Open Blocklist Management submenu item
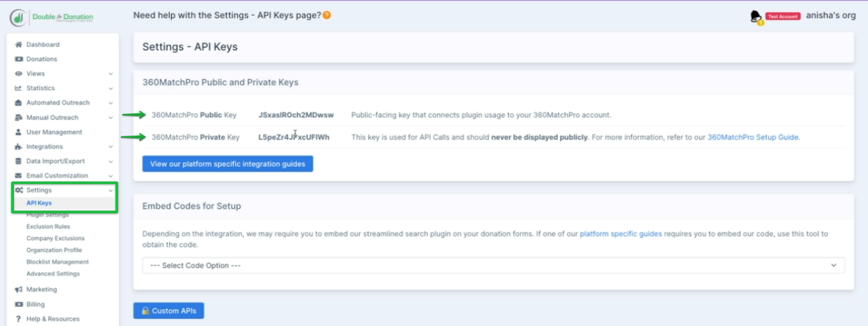The image size is (868, 326). point(57,262)
